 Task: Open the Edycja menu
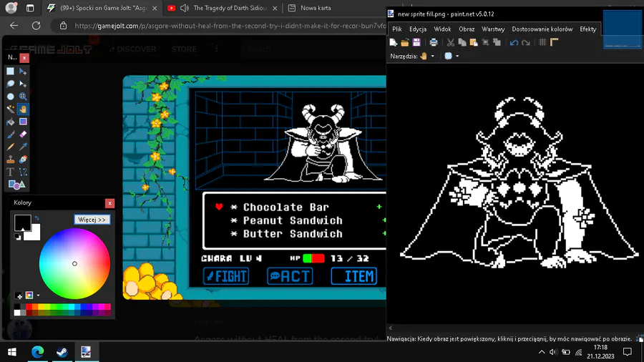click(418, 29)
